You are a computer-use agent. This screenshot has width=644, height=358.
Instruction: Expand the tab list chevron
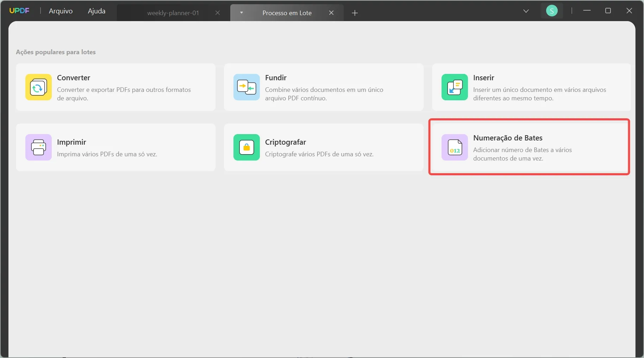coord(526,11)
